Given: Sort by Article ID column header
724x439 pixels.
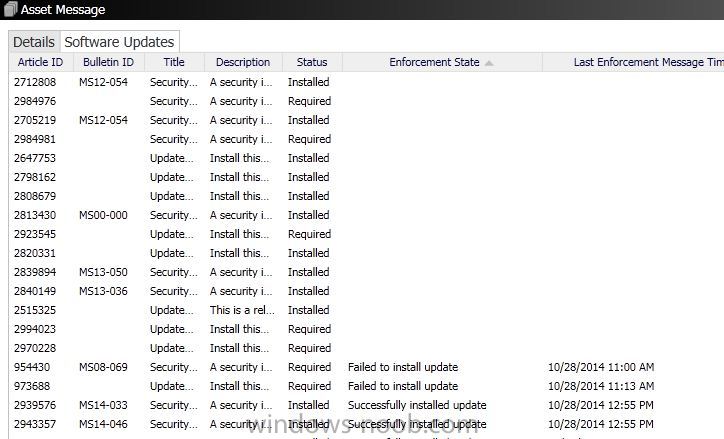Looking at the screenshot, I should tap(41, 62).
